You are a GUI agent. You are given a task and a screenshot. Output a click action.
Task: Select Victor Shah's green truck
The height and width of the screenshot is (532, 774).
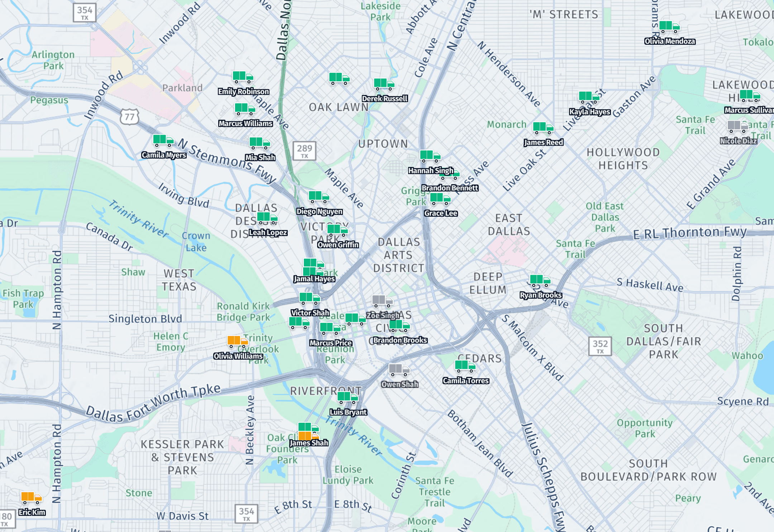pos(310,298)
